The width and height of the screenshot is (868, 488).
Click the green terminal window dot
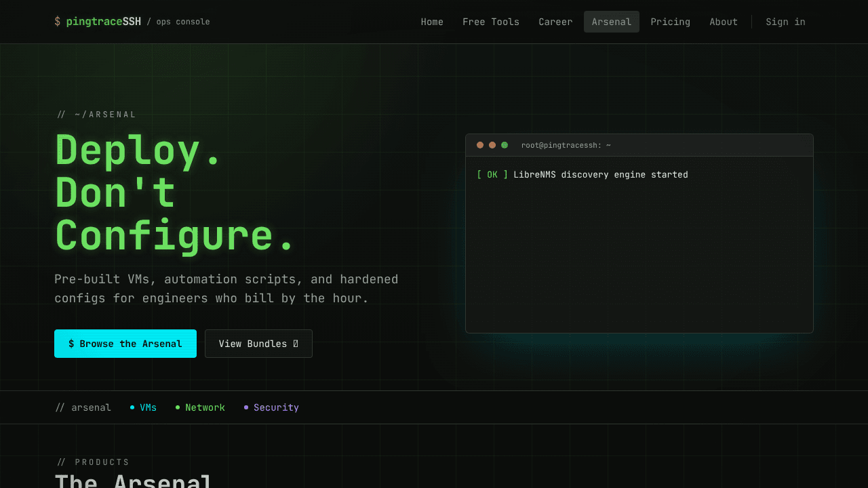coord(505,145)
